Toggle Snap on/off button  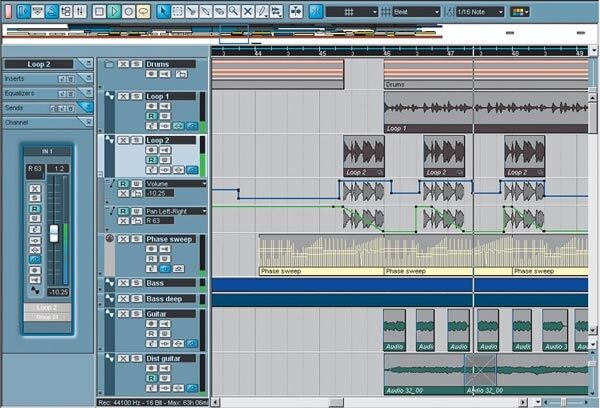pos(316,11)
